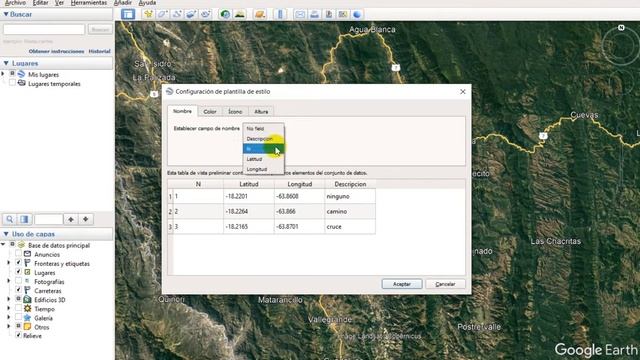The height and width of the screenshot is (360, 640).
Task: Click the Mis lugares folder icon
Action: 21,74
